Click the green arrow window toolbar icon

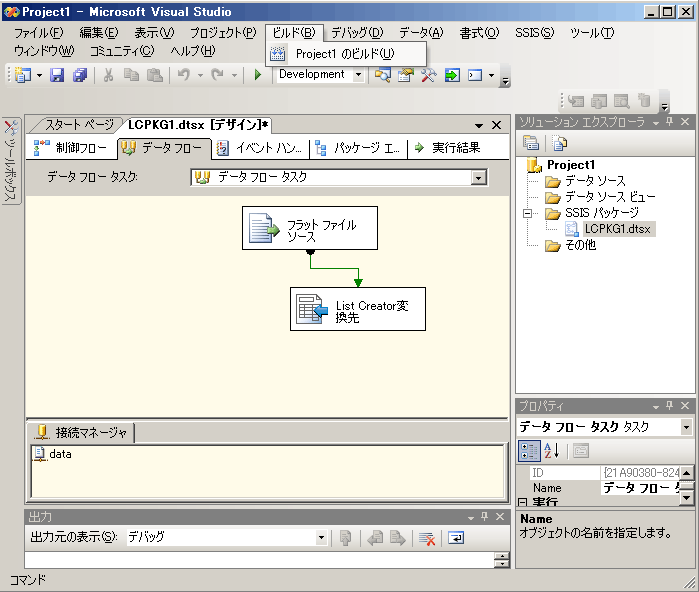point(452,75)
